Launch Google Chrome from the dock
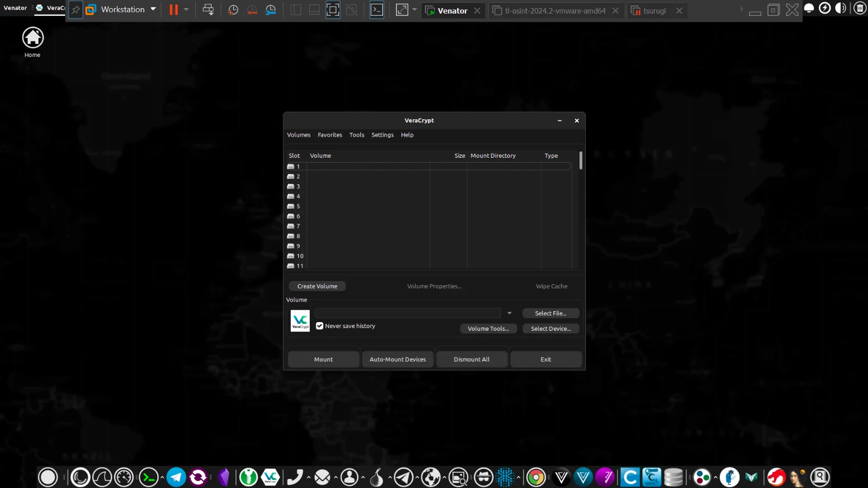 (535, 477)
